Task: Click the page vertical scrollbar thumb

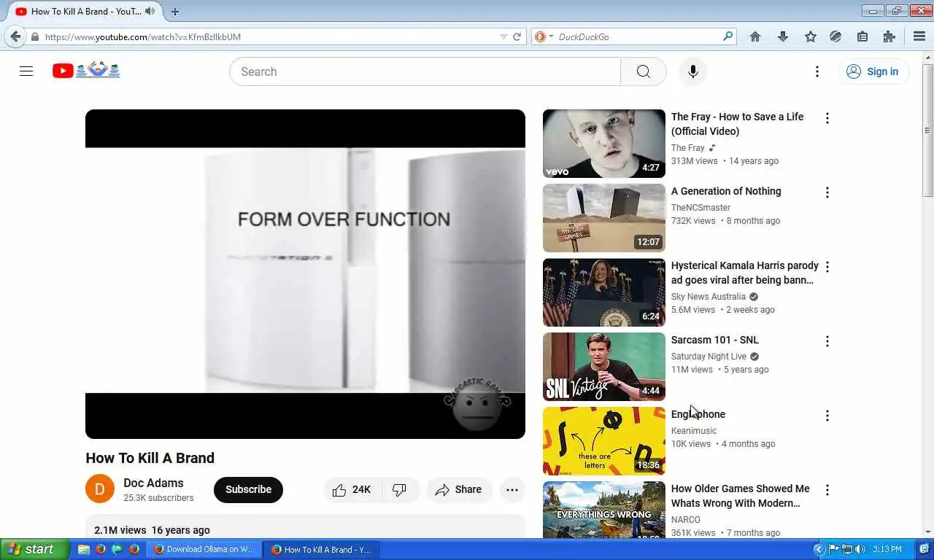Action: click(x=927, y=130)
